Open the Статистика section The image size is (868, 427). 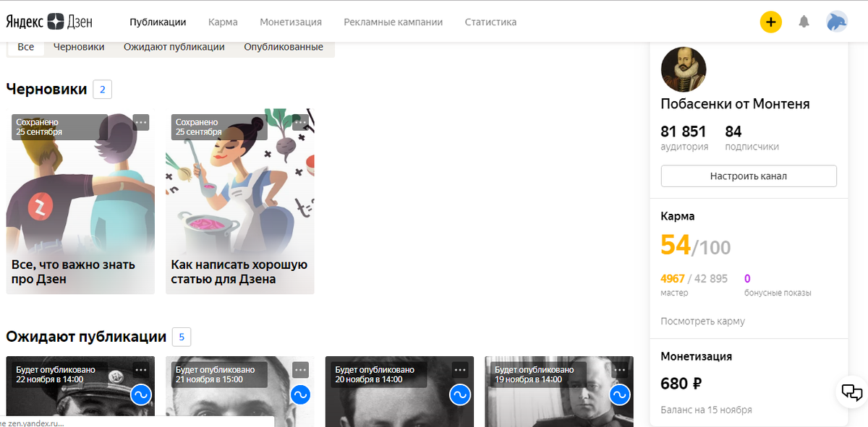pyautogui.click(x=490, y=22)
